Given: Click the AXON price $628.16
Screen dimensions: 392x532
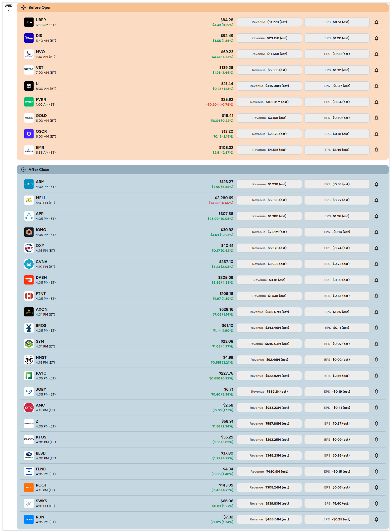Looking at the screenshot, I should click(x=226, y=309).
